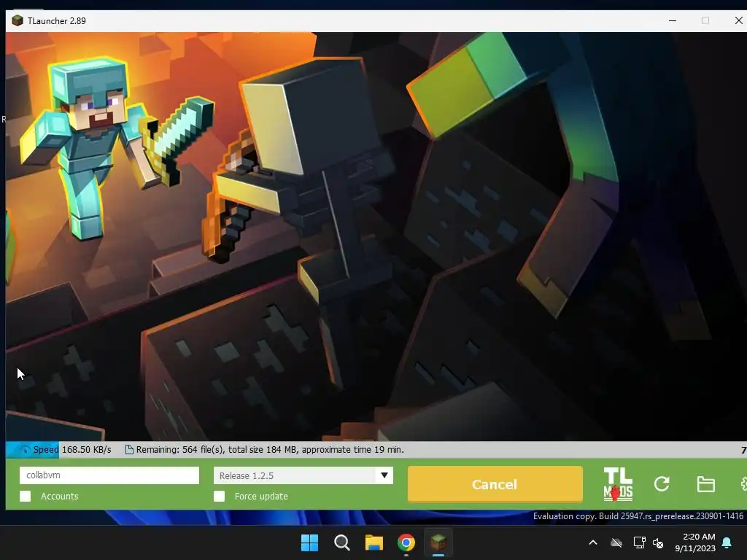The image size is (747, 560).
Task: Click the download speed gauge icon
Action: point(25,449)
